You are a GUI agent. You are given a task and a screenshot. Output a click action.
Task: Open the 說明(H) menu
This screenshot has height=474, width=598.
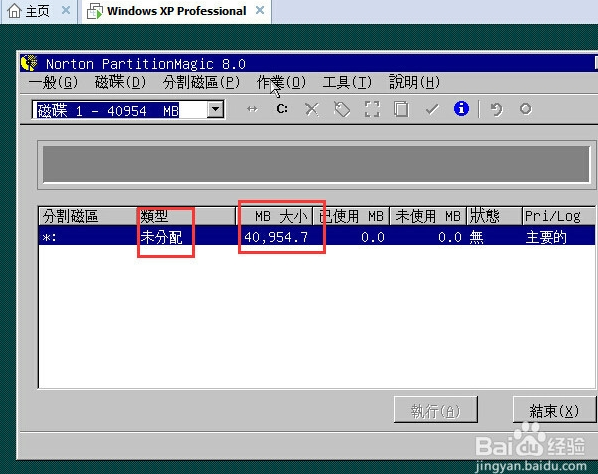414,82
